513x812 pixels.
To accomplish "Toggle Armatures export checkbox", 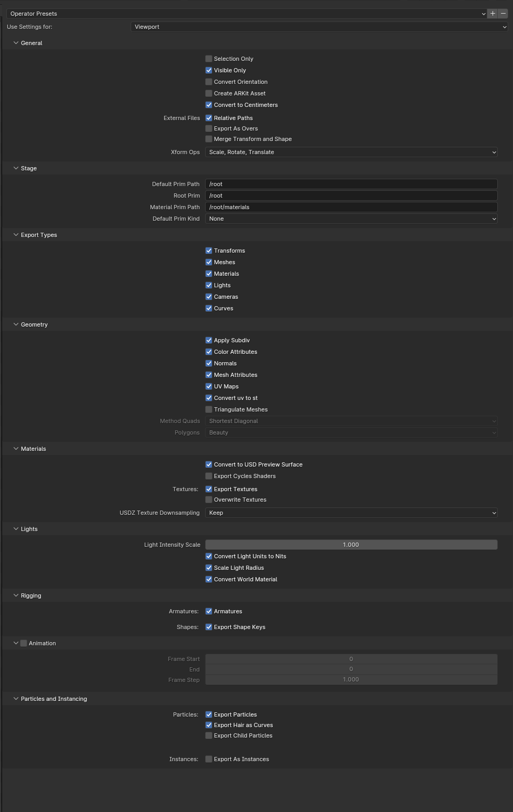I will 209,611.
